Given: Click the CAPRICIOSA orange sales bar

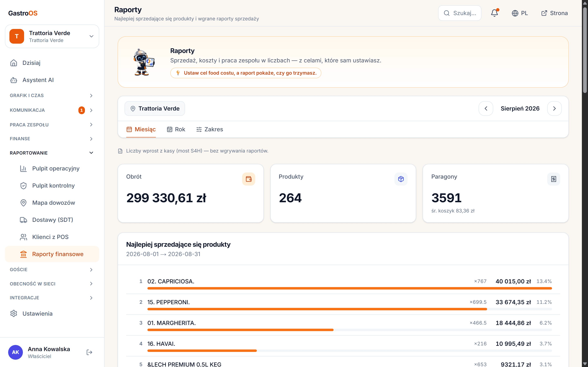Looking at the screenshot, I should [350, 288].
